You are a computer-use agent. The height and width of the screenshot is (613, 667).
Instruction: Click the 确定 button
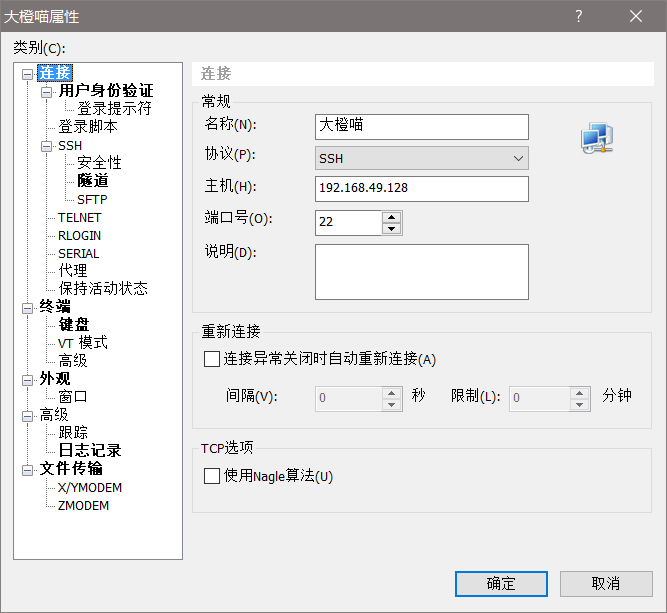(501, 584)
